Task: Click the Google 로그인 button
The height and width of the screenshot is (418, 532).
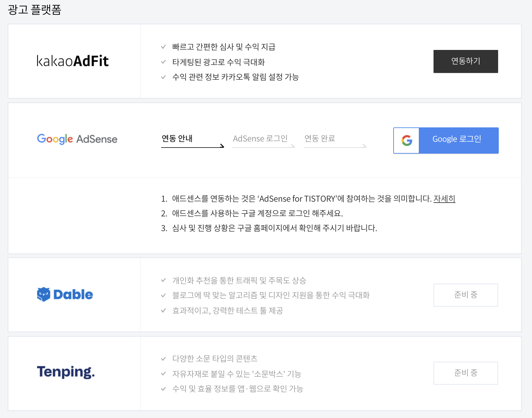Action: pyautogui.click(x=446, y=141)
